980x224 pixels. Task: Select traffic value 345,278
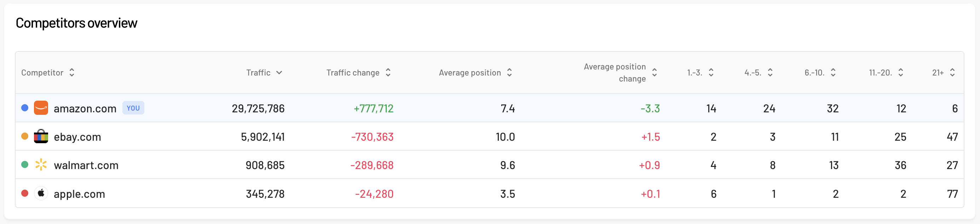pyautogui.click(x=265, y=194)
